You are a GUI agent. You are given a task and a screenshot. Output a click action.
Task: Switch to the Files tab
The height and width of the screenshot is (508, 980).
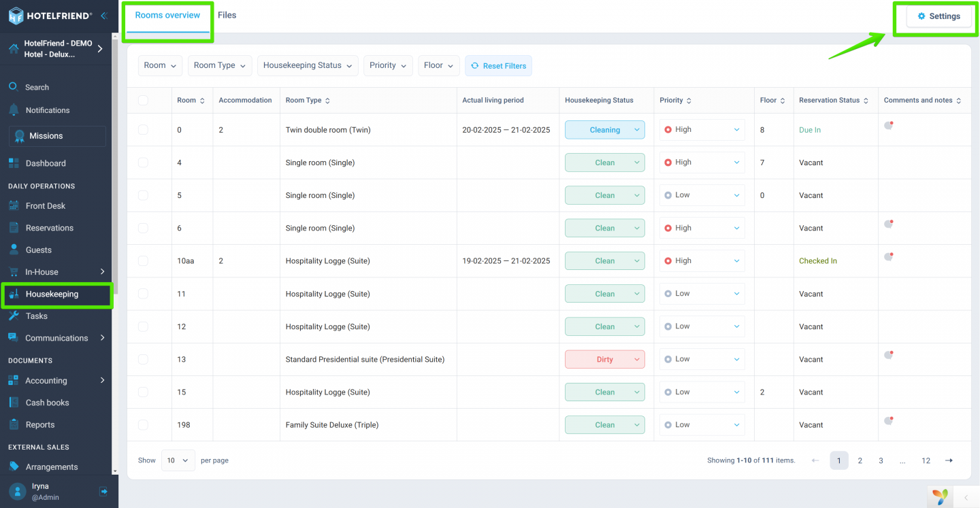[x=227, y=15]
